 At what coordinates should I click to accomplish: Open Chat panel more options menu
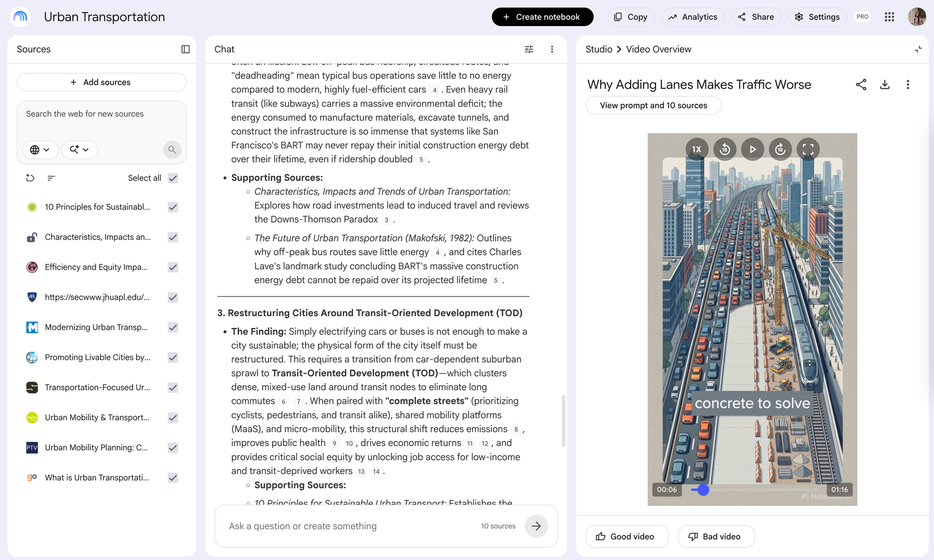click(552, 49)
